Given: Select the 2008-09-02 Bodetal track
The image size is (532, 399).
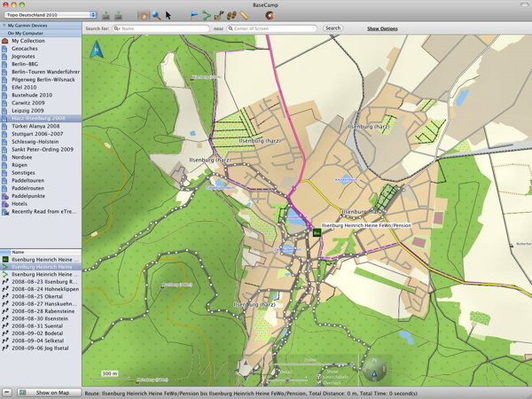Looking at the screenshot, I should [41, 333].
